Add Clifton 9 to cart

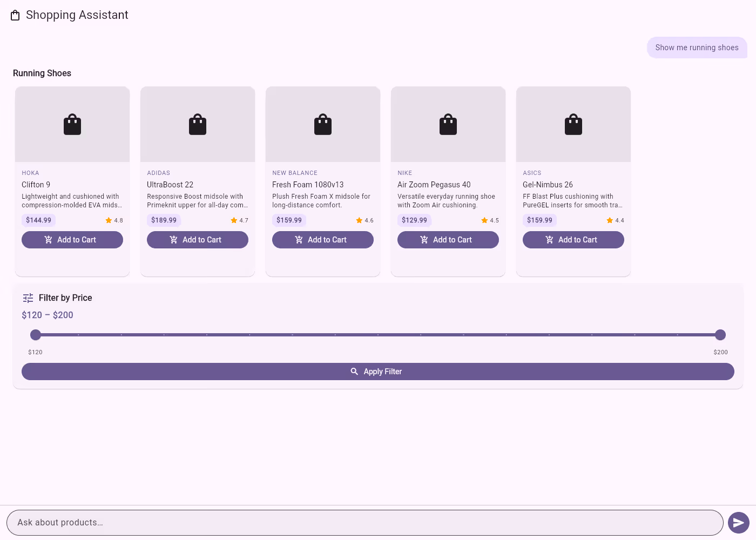click(72, 240)
